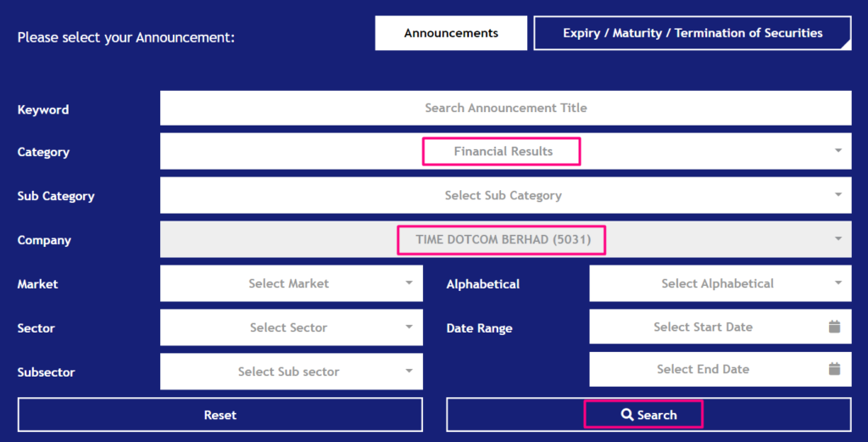Switch to the Announcements tab
Image resolution: width=868 pixels, height=442 pixels.
click(451, 33)
